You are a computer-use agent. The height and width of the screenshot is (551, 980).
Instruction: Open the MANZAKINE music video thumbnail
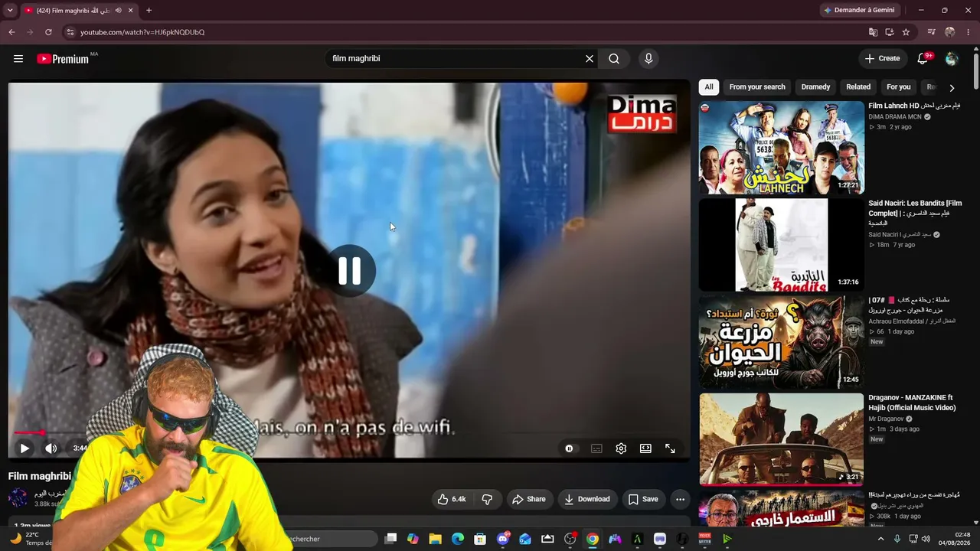tap(781, 439)
